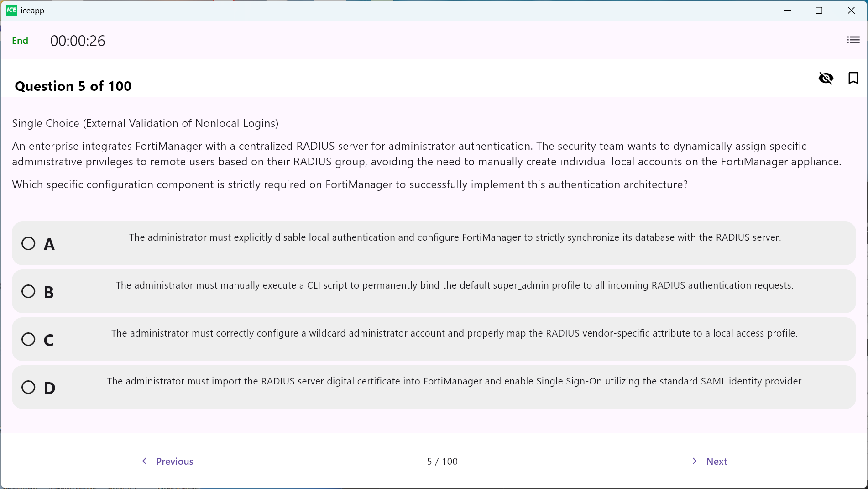
Task: Open the question list menu icon
Action: coord(853,40)
